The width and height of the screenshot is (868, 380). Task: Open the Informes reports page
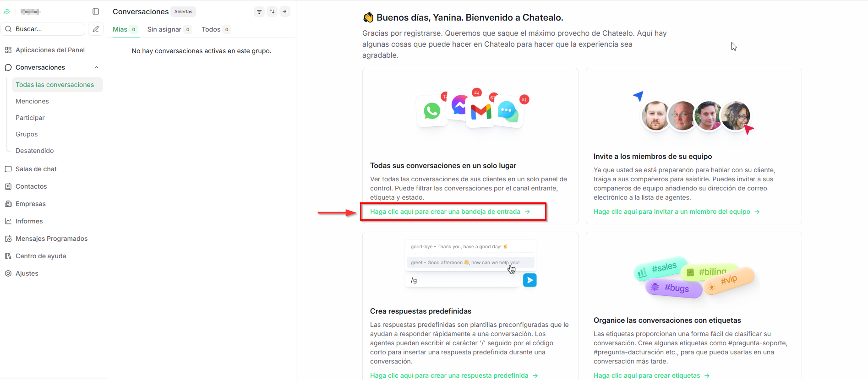29,221
